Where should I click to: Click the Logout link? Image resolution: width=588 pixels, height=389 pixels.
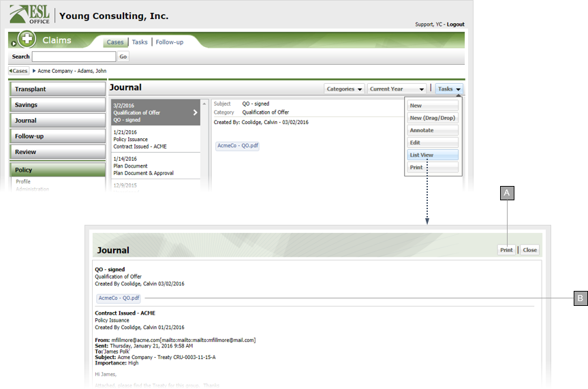point(455,25)
